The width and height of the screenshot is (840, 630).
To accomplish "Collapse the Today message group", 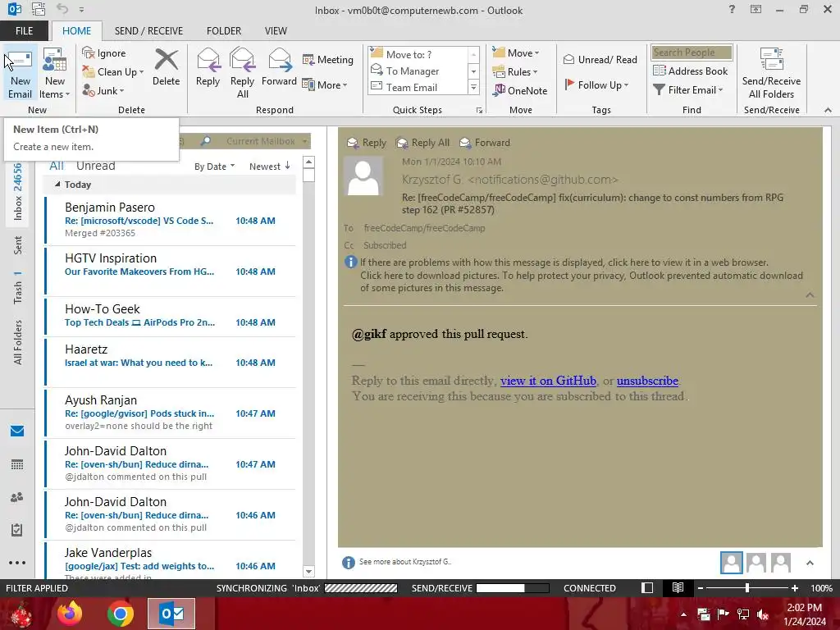I will click(x=57, y=185).
